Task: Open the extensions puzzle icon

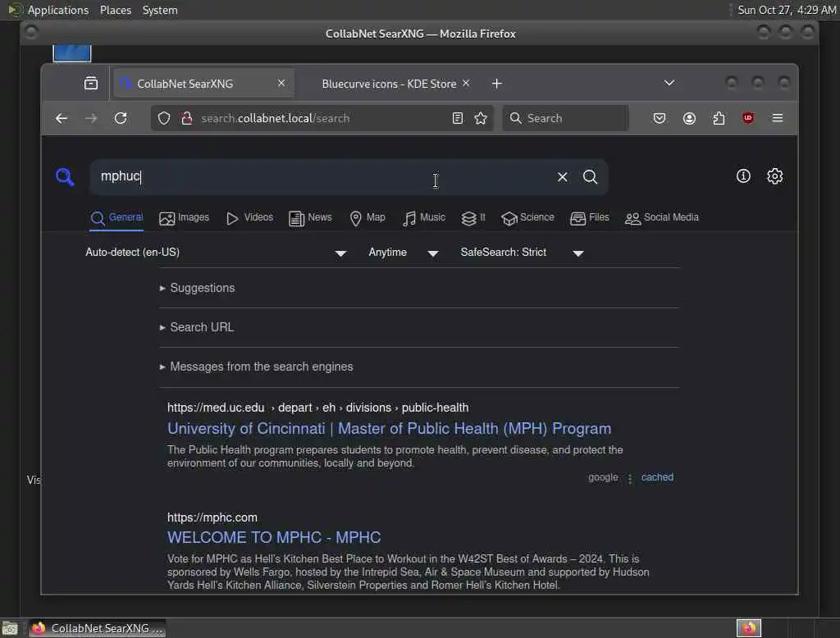Action: [x=719, y=118]
